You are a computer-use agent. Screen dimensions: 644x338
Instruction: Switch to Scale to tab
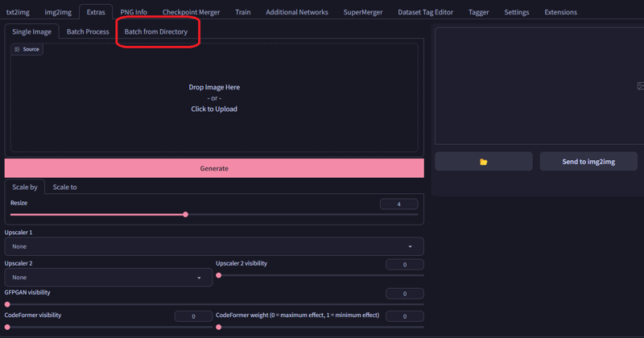[x=64, y=187]
